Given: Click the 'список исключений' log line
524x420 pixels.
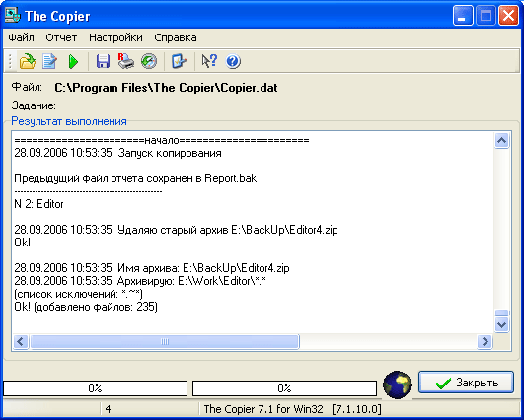Looking at the screenshot, I should tap(79, 294).
